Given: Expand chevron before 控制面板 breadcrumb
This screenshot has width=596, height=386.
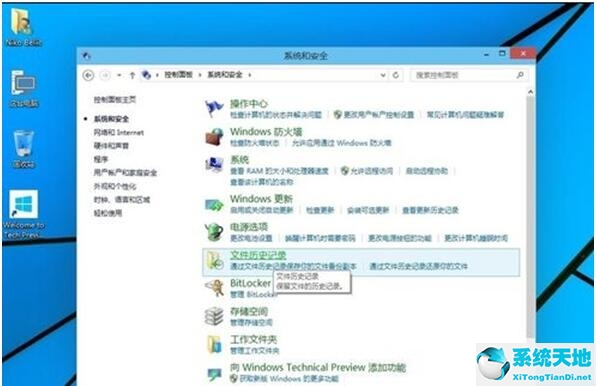Looking at the screenshot, I should coord(157,75).
